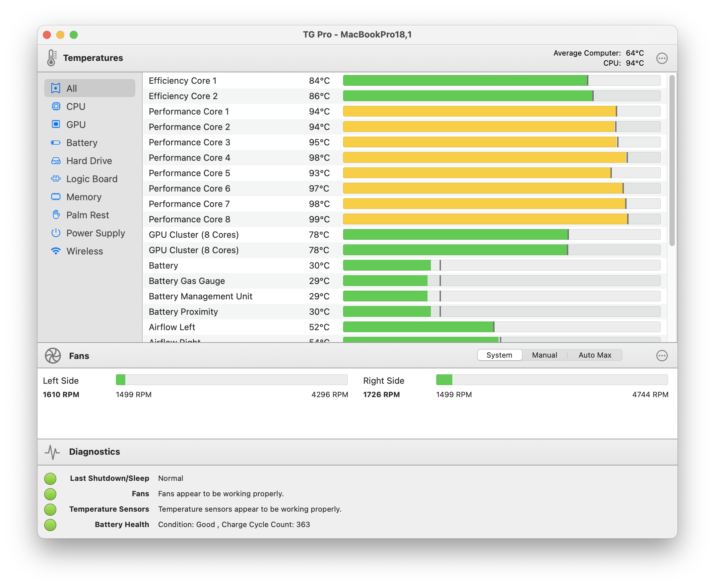
Task: Click the GPU icon in sidebar
Action: tap(56, 124)
